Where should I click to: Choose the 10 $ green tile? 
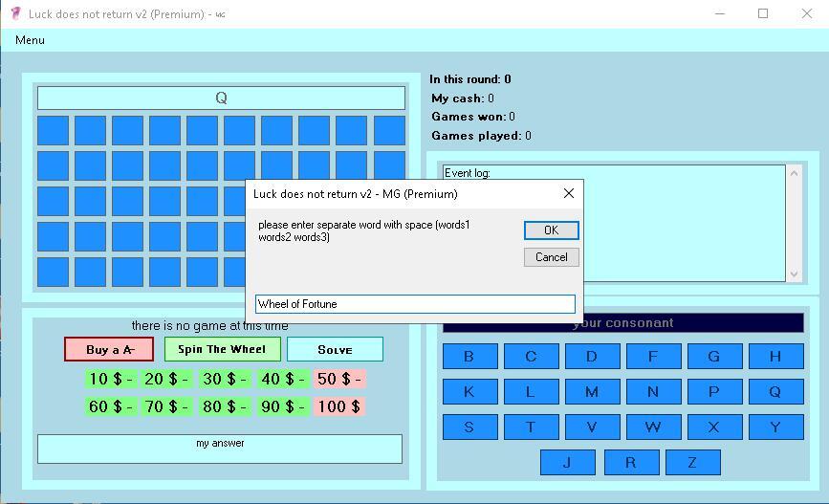[x=111, y=379]
